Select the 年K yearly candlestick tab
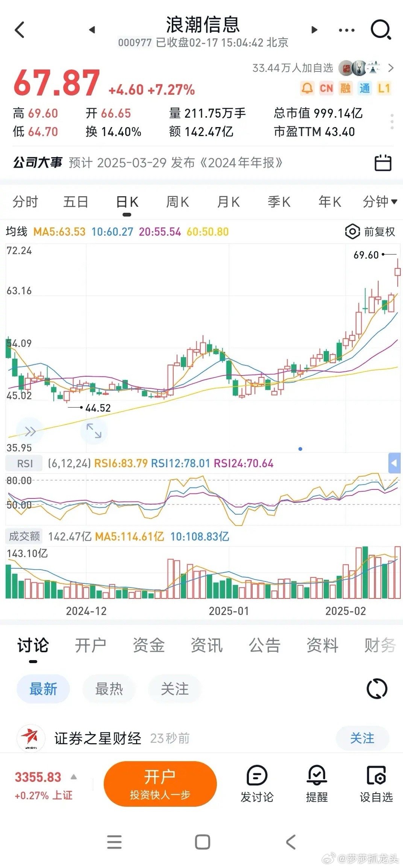This screenshot has width=403, height=868. tap(330, 202)
